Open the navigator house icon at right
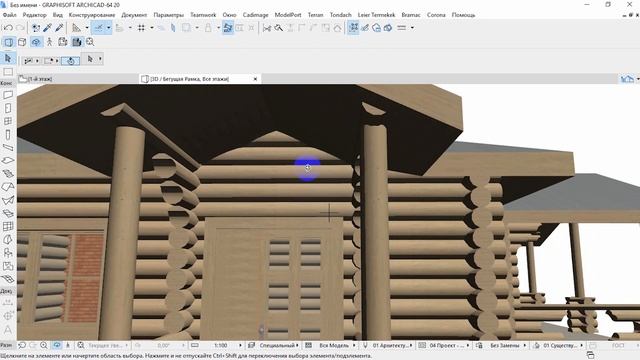 coord(627,79)
